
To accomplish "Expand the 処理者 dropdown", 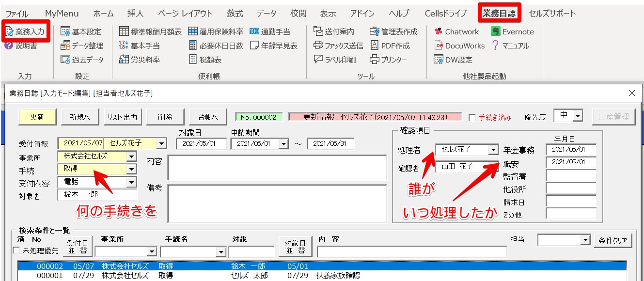I will [493, 150].
